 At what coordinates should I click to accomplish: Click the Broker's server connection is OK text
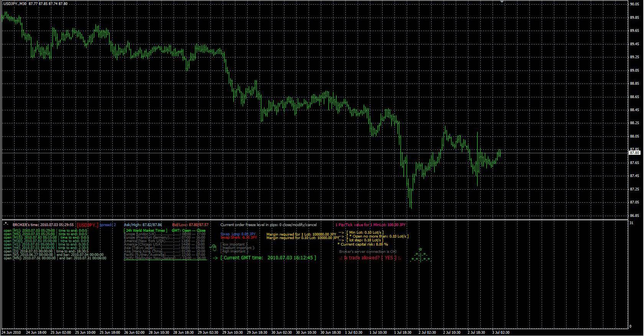[x=368, y=252]
